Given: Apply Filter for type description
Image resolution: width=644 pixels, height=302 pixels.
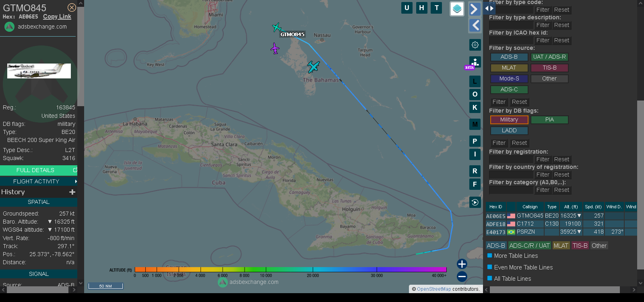Looking at the screenshot, I should (543, 25).
